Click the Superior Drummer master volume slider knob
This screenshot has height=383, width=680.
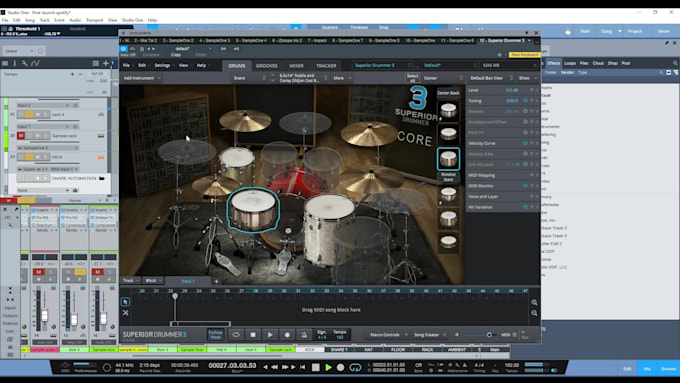[x=490, y=335]
